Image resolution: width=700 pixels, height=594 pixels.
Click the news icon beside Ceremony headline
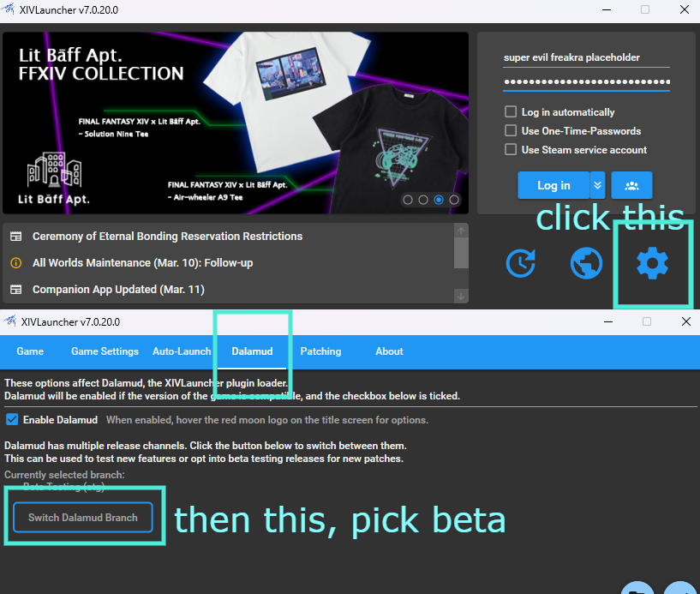(x=16, y=237)
